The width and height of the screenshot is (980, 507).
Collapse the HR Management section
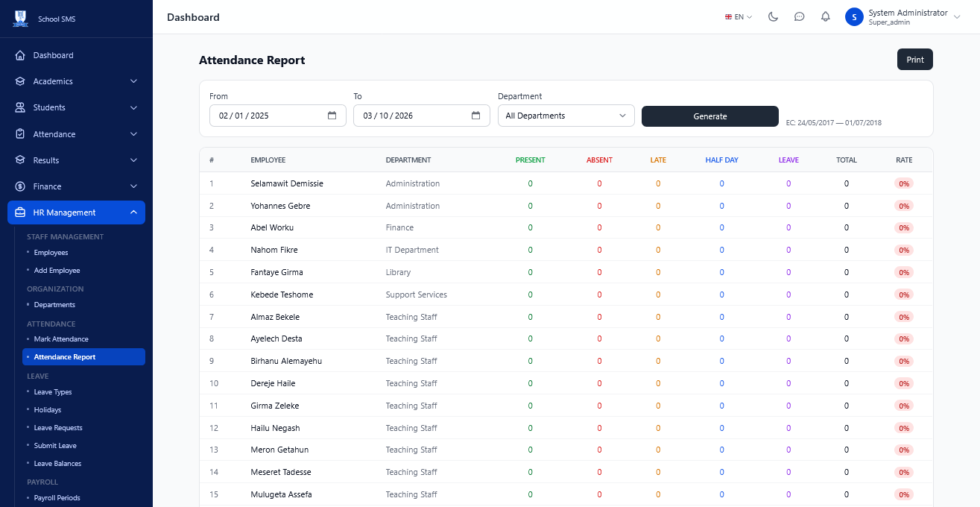[x=76, y=212]
